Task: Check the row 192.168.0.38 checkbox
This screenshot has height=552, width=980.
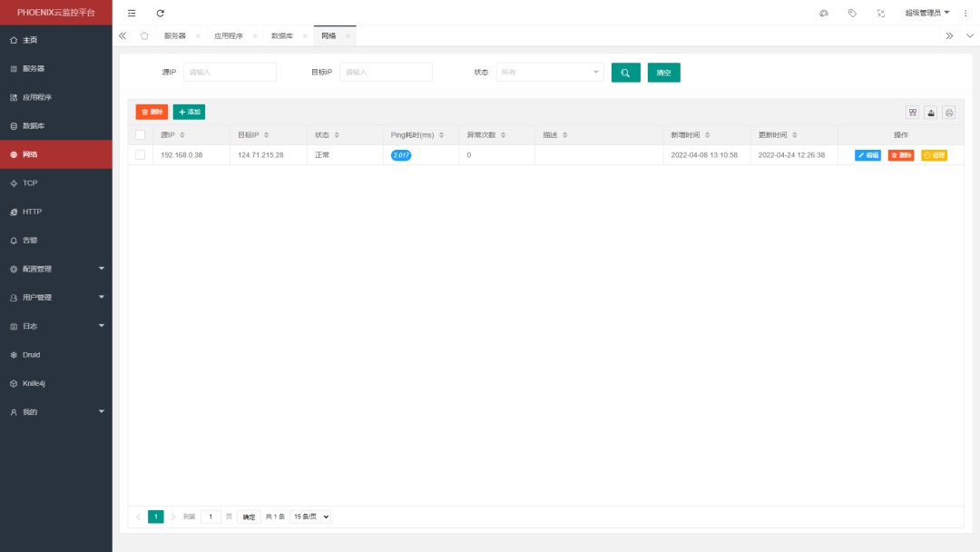Action: point(140,155)
